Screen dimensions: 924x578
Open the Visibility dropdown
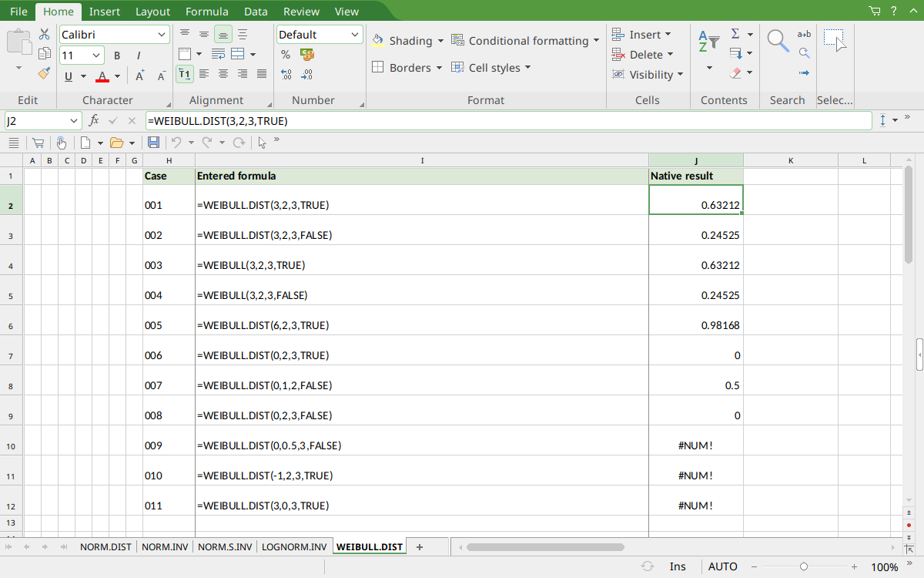(x=679, y=75)
